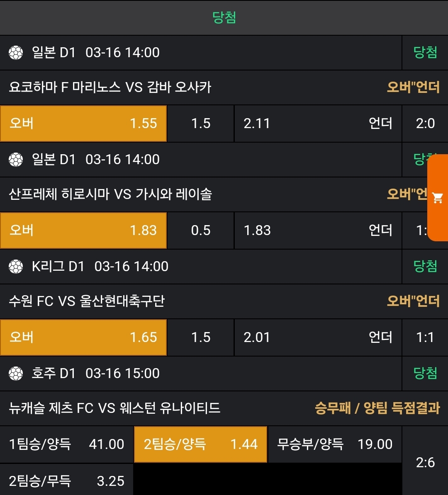Select 2팀승/무득 at 3.25 odds
448x495 pixels.
[66, 481]
